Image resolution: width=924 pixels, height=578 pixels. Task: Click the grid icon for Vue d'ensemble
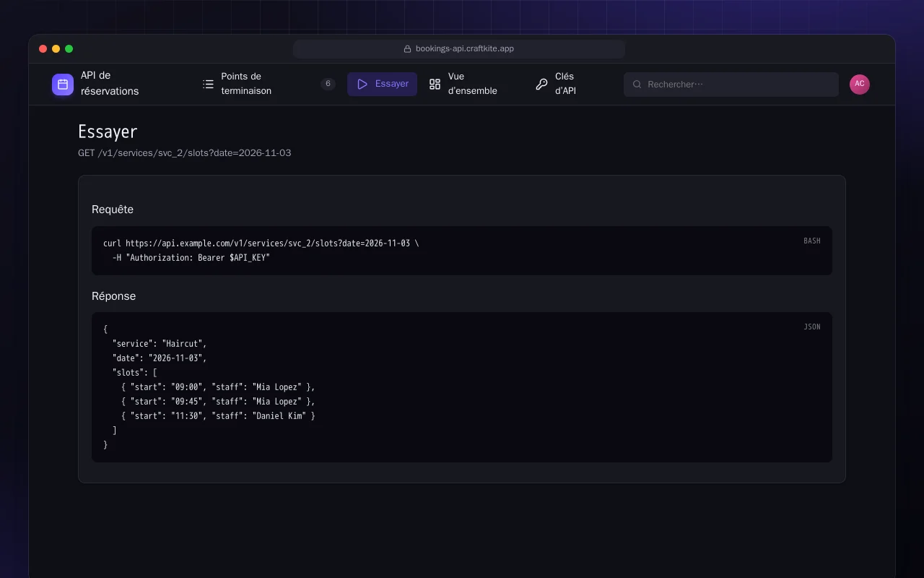pyautogui.click(x=435, y=84)
